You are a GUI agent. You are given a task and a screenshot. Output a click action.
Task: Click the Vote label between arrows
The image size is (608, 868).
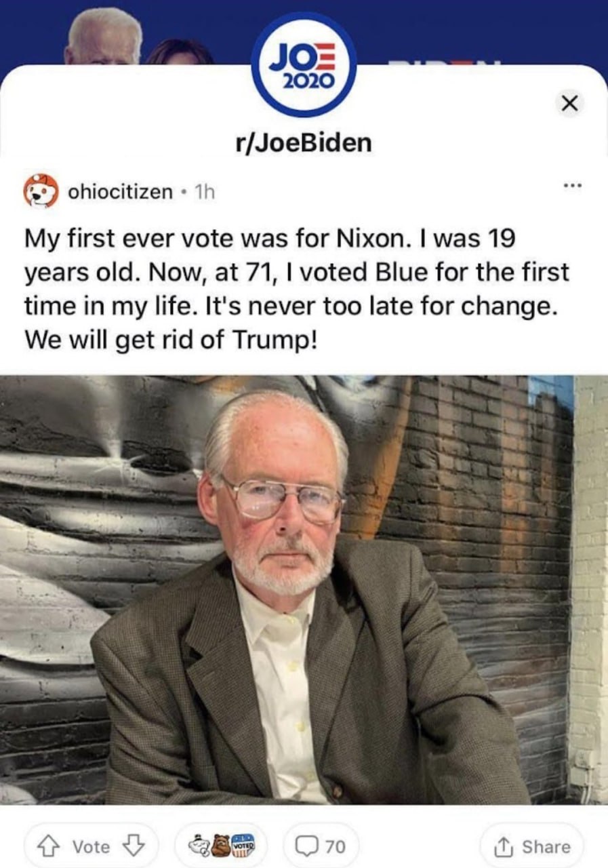click(x=91, y=846)
